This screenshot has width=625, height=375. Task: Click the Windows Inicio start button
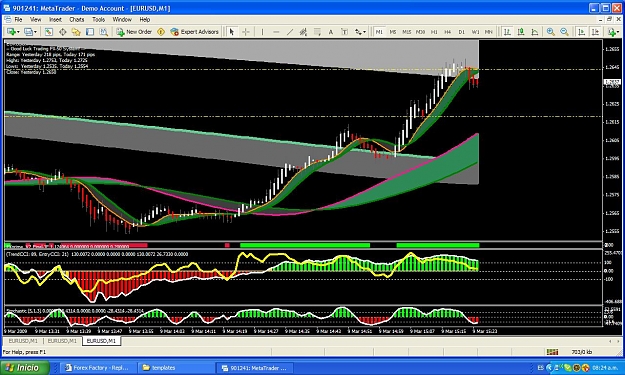coord(25,367)
